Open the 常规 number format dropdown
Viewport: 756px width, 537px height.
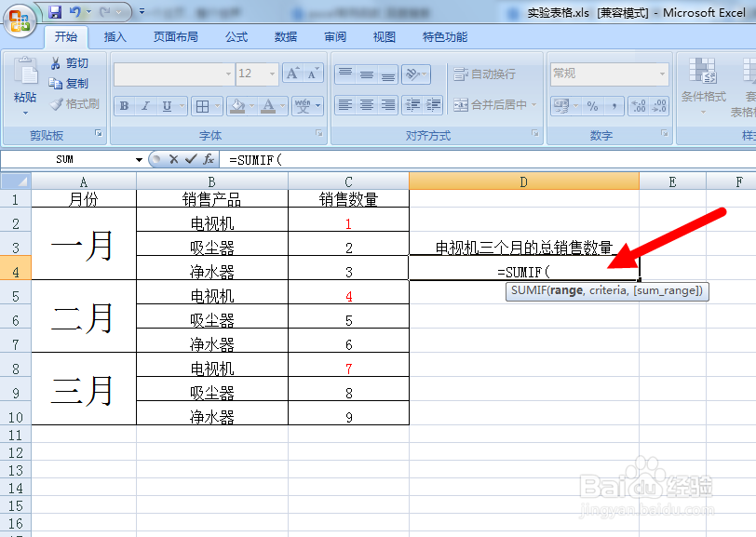pos(663,74)
